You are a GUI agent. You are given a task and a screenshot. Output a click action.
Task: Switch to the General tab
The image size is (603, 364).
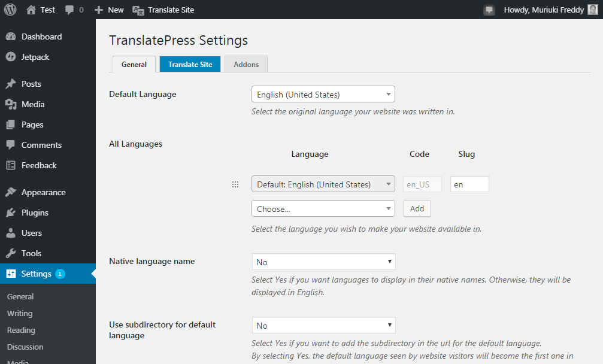134,64
